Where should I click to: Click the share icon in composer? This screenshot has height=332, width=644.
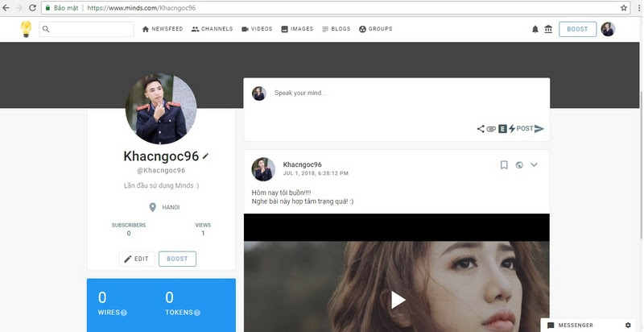coord(481,129)
